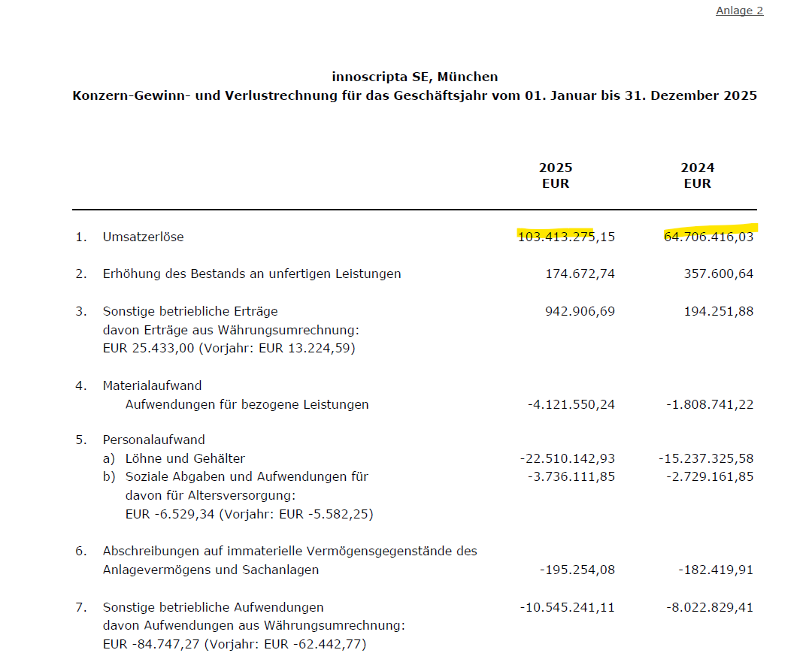The height and width of the screenshot is (659, 812).
Task: Click the value -195.254,08
Action: pyautogui.click(x=577, y=570)
